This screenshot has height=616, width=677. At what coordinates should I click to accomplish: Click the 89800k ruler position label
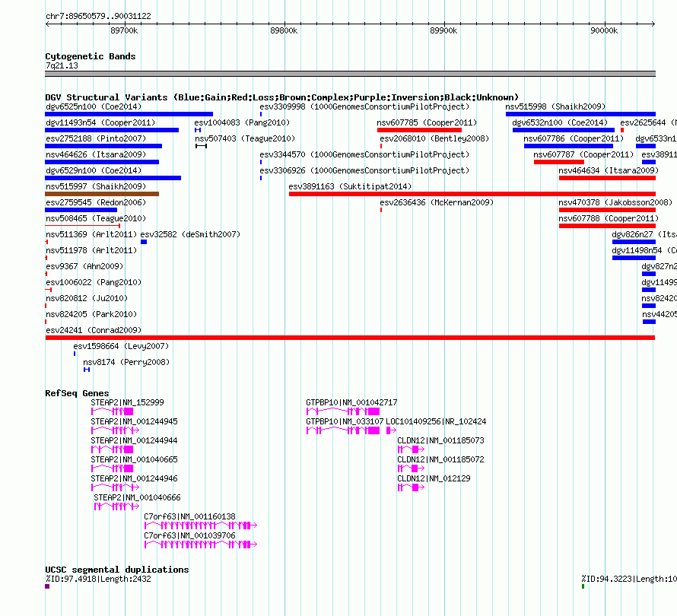coord(284,30)
